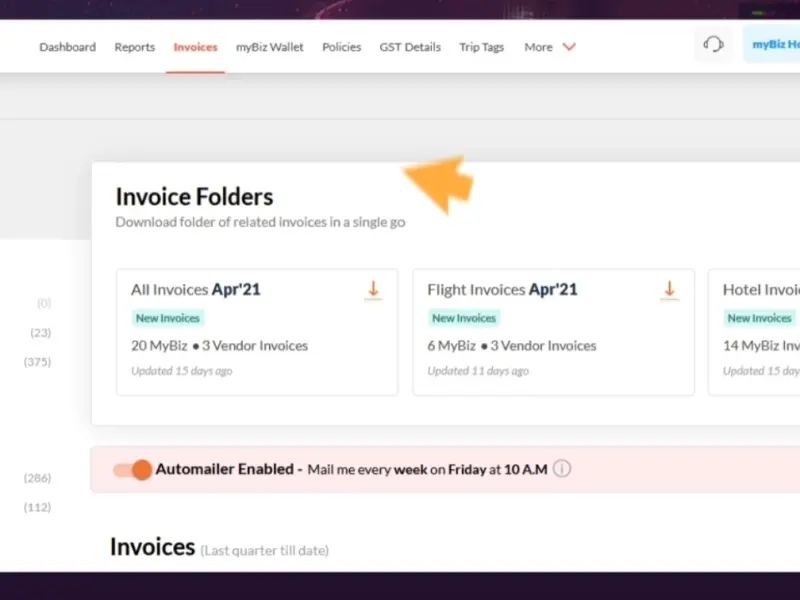The height and width of the screenshot is (600, 800).
Task: Click New Invoices badge on Flight Invoices card
Action: pyautogui.click(x=463, y=318)
